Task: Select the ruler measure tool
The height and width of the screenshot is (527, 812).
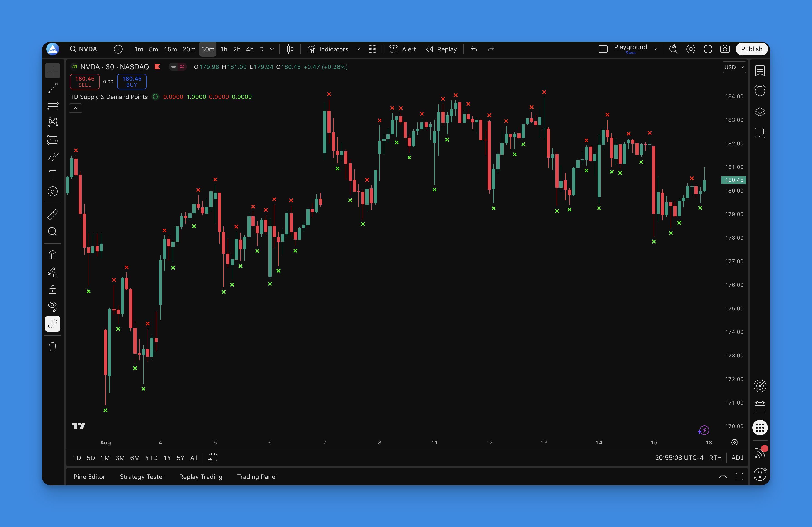Action: coord(53,215)
